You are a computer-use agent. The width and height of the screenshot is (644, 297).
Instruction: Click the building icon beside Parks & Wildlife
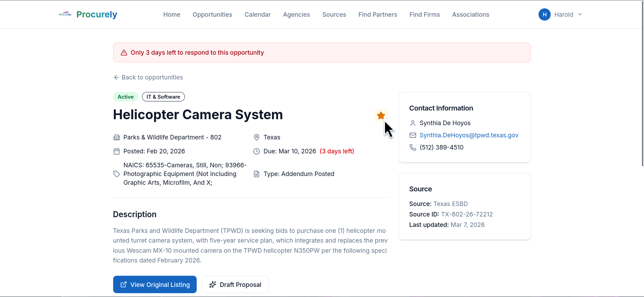[x=117, y=137]
